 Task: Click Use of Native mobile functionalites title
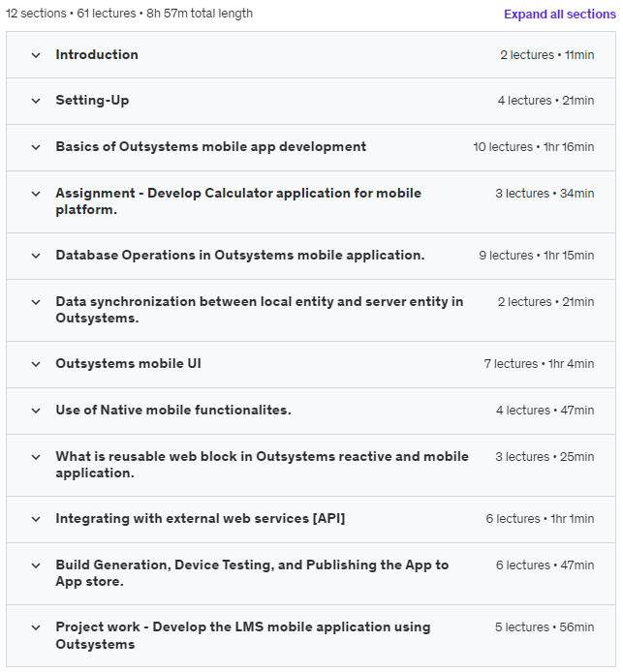[x=173, y=410]
